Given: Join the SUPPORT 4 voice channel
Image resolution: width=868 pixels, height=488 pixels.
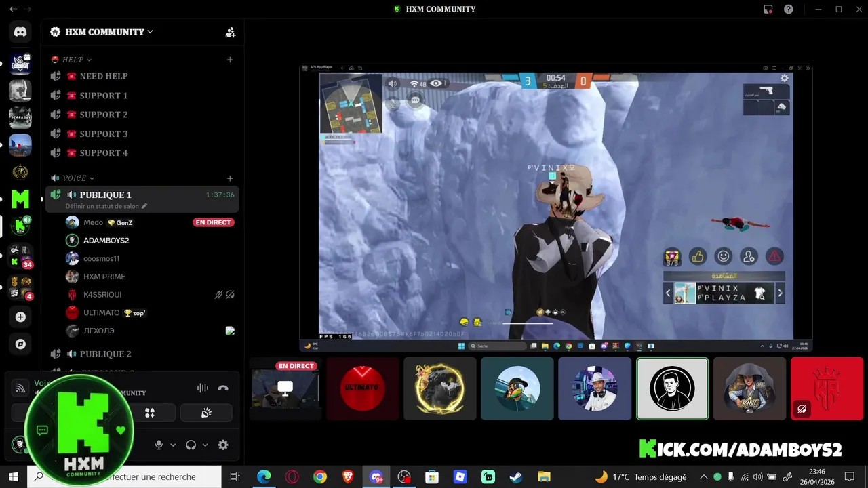Looking at the screenshot, I should (142, 153).
